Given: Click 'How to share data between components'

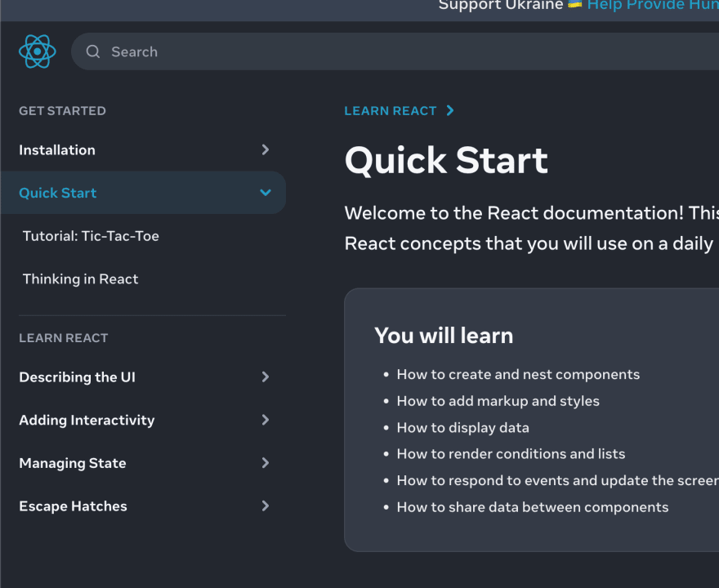Looking at the screenshot, I should click(533, 507).
